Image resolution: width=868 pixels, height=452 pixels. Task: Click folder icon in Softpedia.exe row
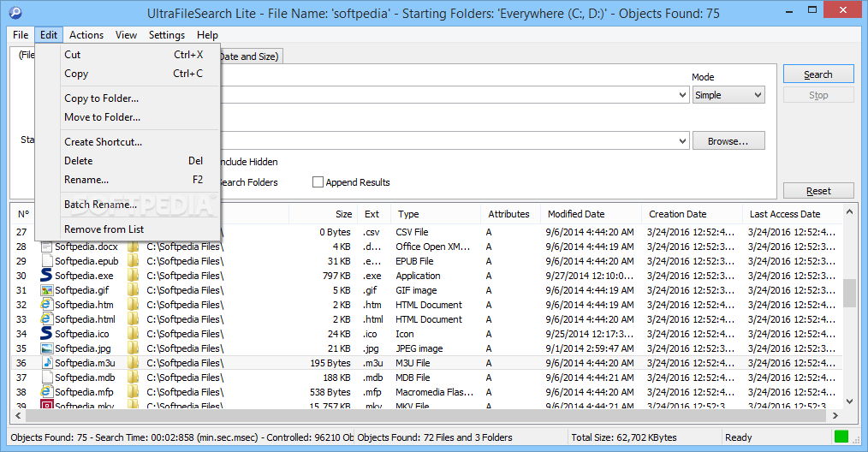click(x=134, y=276)
